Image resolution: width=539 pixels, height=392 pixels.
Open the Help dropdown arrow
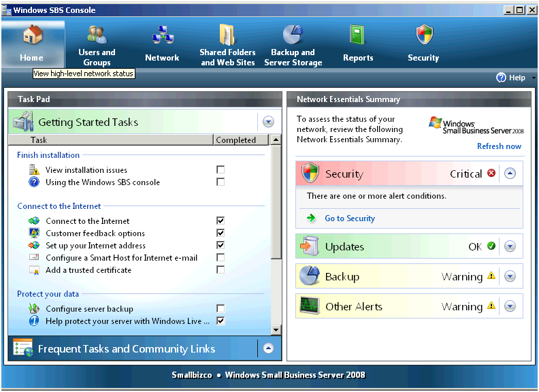[x=534, y=78]
